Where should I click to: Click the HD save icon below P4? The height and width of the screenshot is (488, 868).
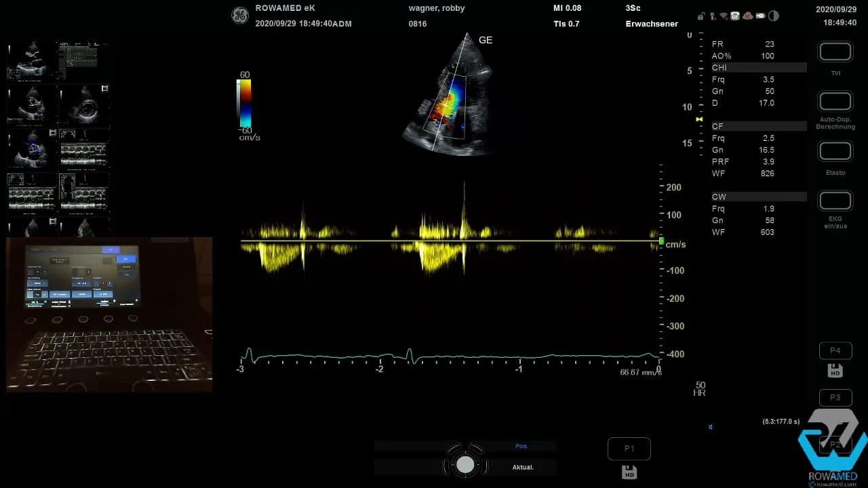click(x=835, y=370)
